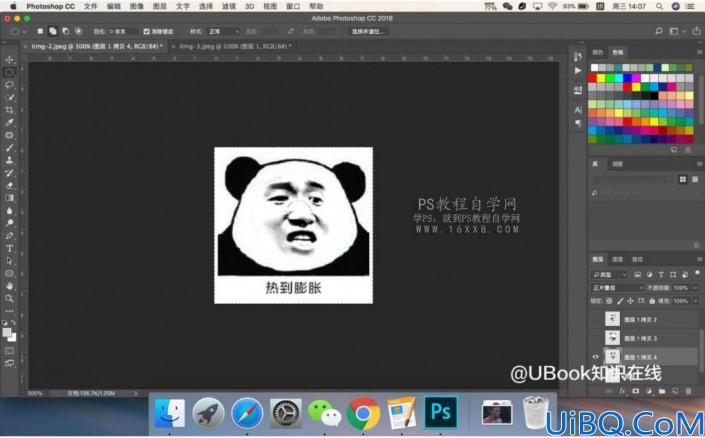Toggle the layer filter on/off switch
Image resolution: width=705 pixels, height=438 pixels.
697,274
